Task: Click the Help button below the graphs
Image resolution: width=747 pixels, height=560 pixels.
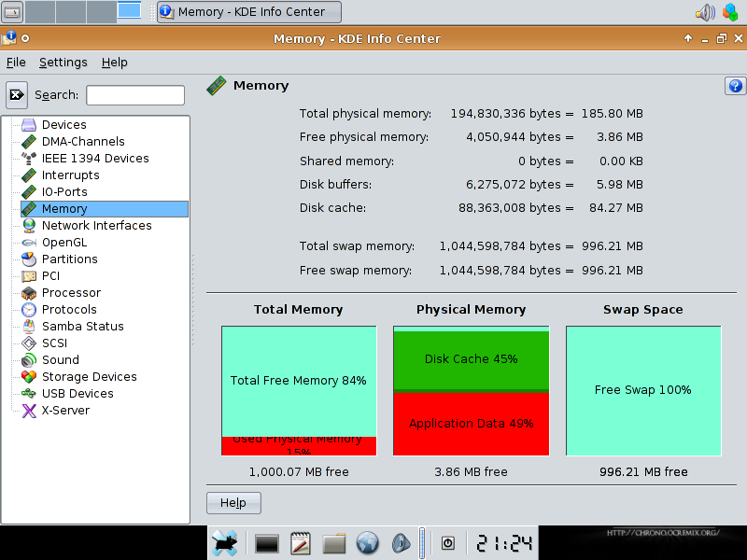Action: (233, 503)
